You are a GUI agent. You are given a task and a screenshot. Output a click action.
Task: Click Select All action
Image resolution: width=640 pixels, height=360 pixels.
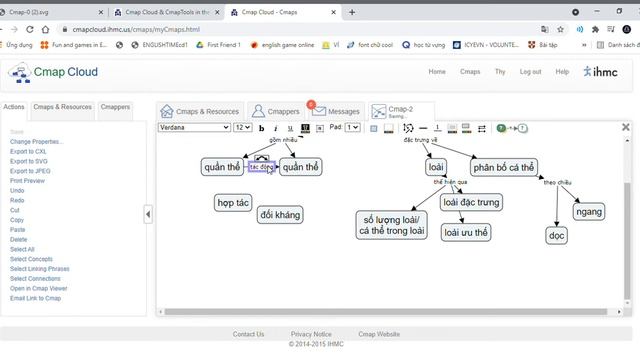[x=22, y=249]
